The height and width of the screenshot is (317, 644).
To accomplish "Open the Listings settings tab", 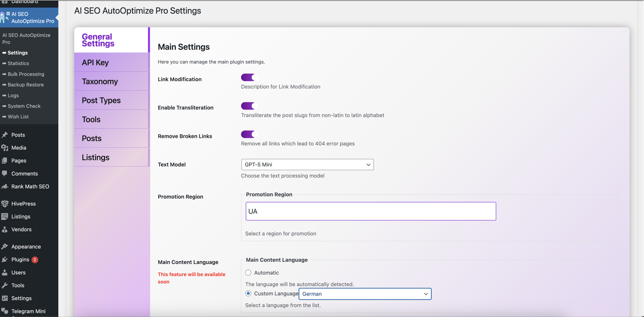I will tap(112, 157).
